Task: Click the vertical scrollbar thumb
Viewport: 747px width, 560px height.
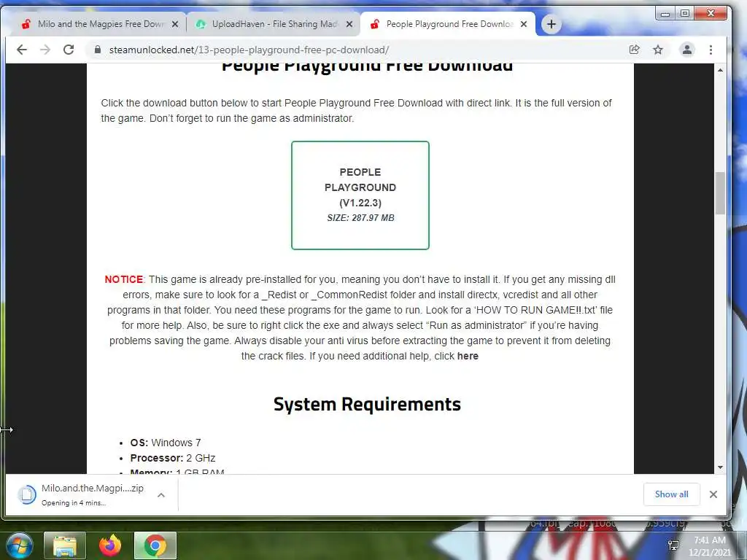Action: tap(720, 193)
